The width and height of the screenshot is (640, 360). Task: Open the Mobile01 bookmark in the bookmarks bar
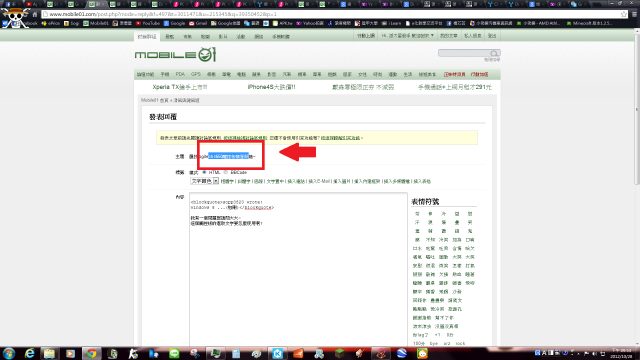point(96,23)
